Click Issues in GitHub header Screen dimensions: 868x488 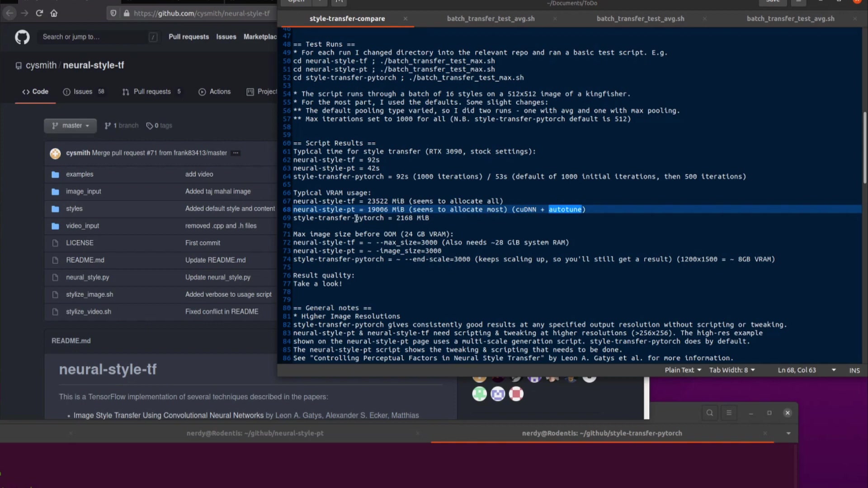(226, 37)
